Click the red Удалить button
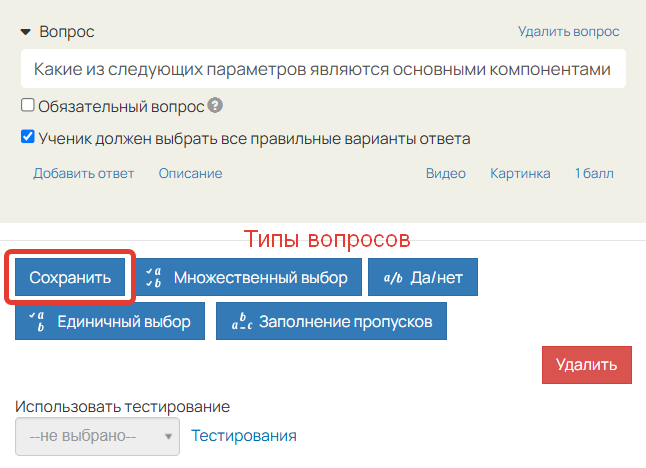This screenshot has height=468, width=646. coord(587,365)
